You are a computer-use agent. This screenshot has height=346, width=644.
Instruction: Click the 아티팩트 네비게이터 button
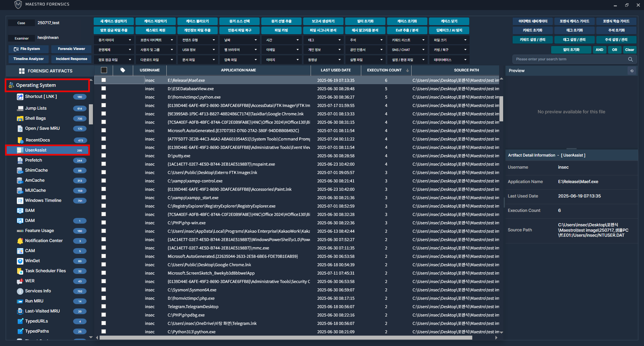pyautogui.click(x=533, y=21)
